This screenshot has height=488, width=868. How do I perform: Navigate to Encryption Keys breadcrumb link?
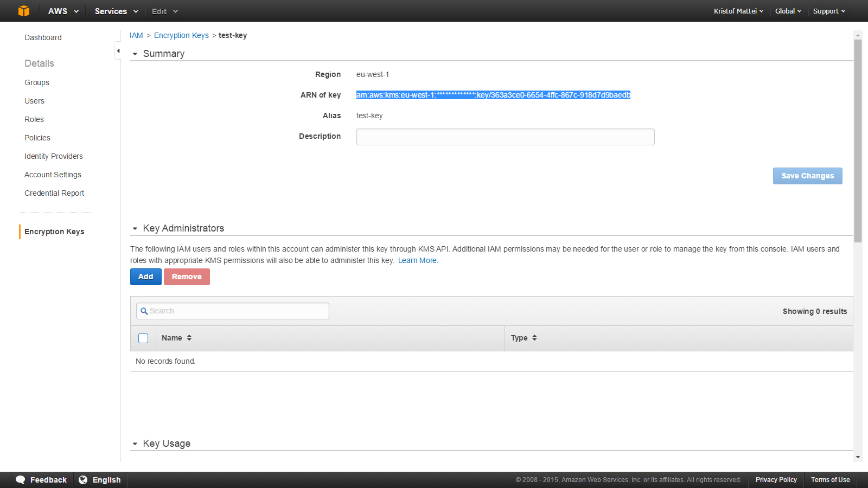tap(181, 35)
